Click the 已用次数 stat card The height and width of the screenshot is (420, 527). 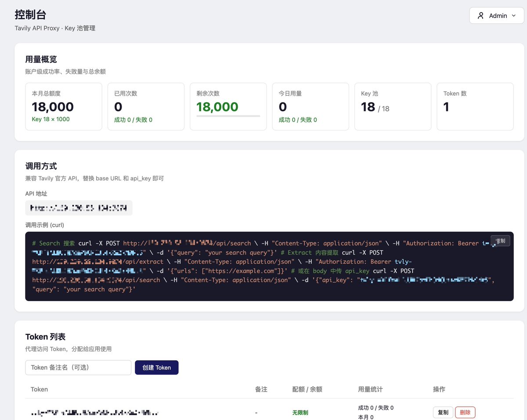coord(146,106)
